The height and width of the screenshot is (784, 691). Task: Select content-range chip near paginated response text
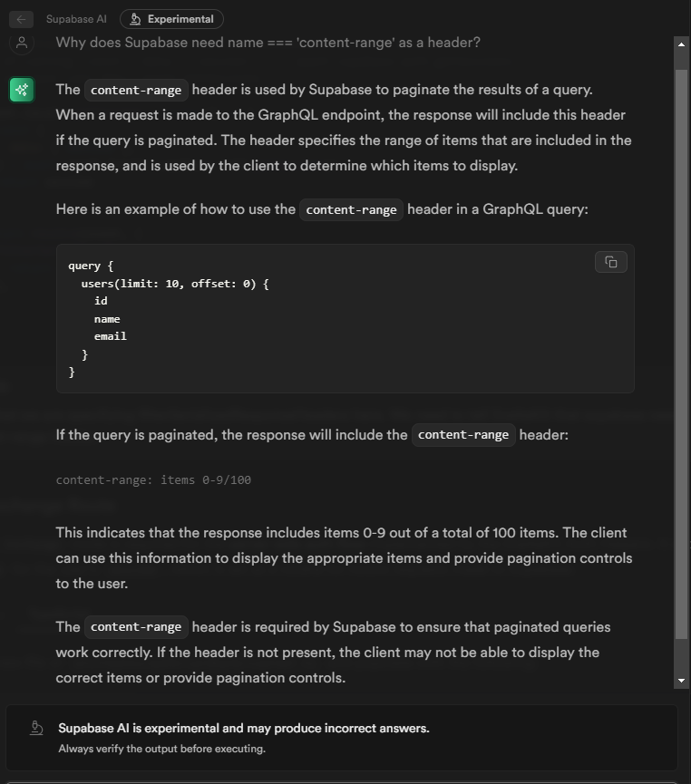(462, 434)
